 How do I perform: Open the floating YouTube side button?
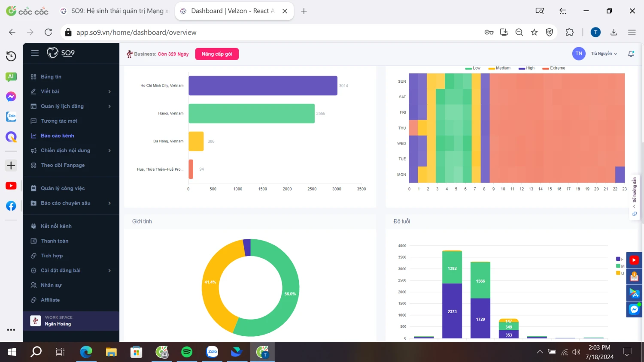[x=634, y=260]
